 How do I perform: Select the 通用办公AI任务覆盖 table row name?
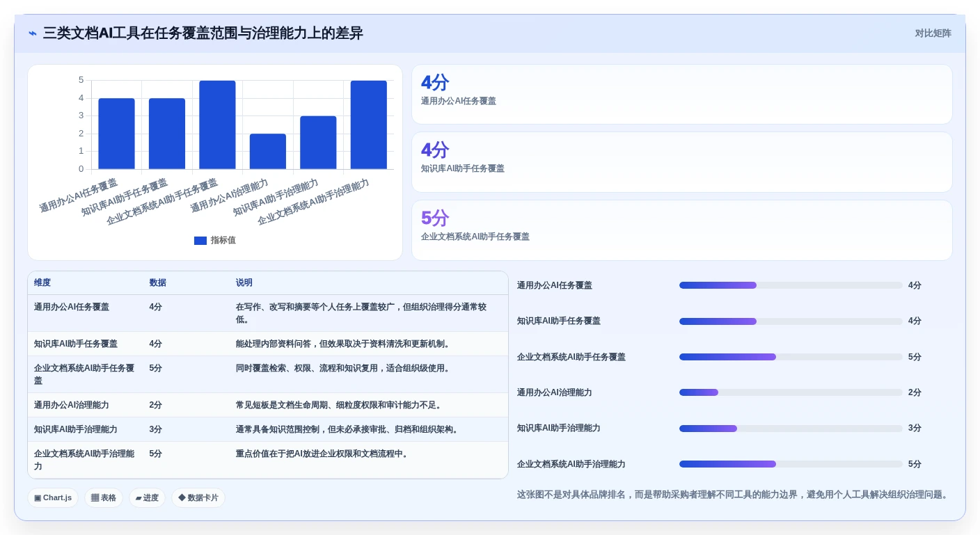point(72,307)
